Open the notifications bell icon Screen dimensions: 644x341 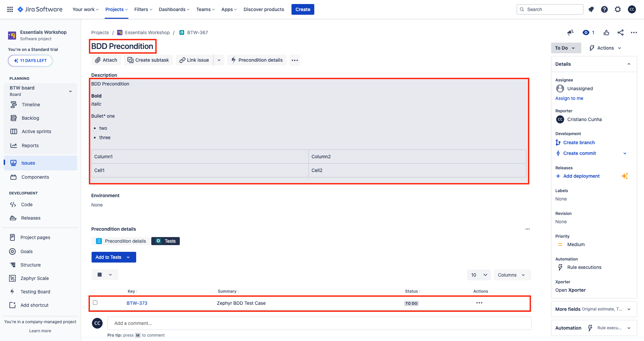coord(591,9)
